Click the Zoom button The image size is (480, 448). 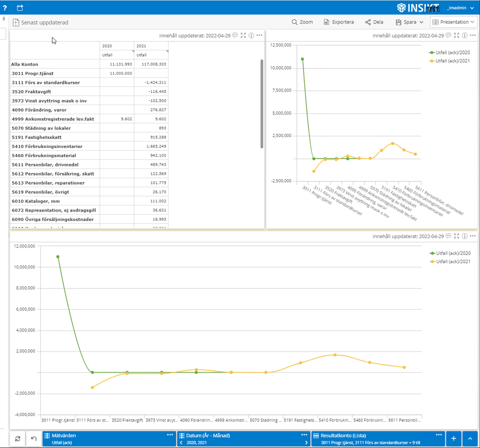point(302,22)
